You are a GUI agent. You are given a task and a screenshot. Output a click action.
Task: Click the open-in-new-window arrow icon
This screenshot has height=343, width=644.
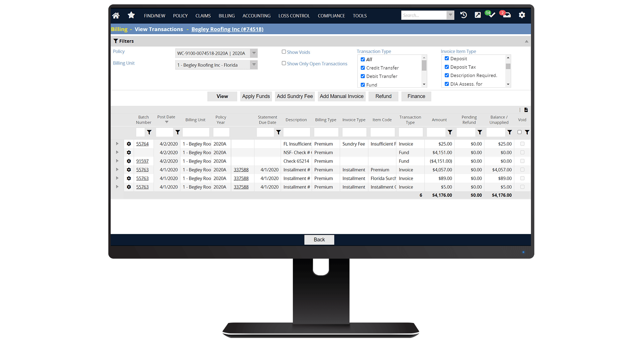pyautogui.click(x=478, y=15)
